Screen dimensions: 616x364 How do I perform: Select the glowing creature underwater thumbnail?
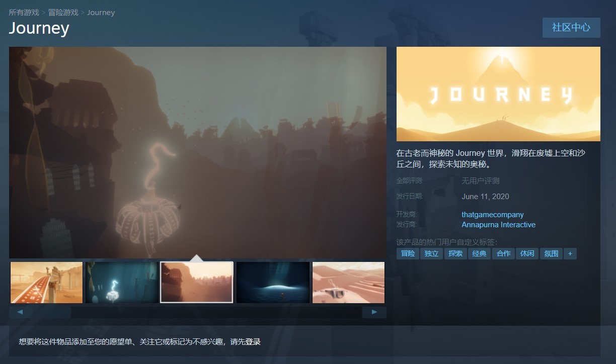click(x=122, y=283)
